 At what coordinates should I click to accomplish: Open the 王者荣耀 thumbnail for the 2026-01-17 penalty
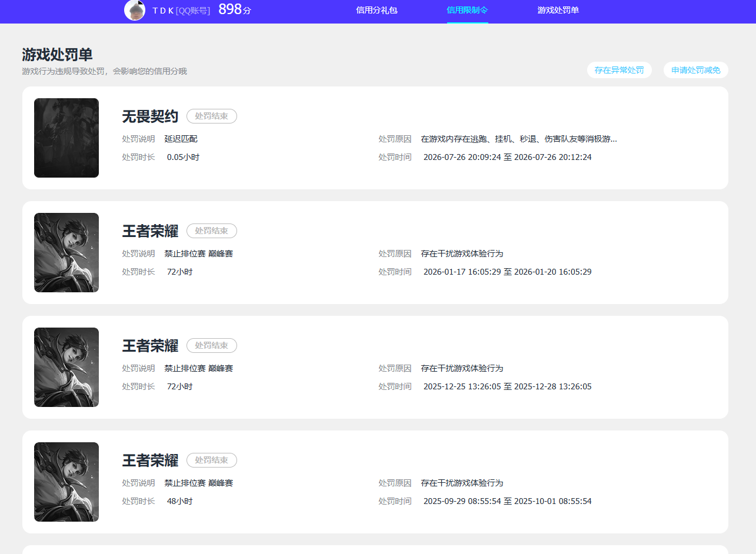pos(66,252)
